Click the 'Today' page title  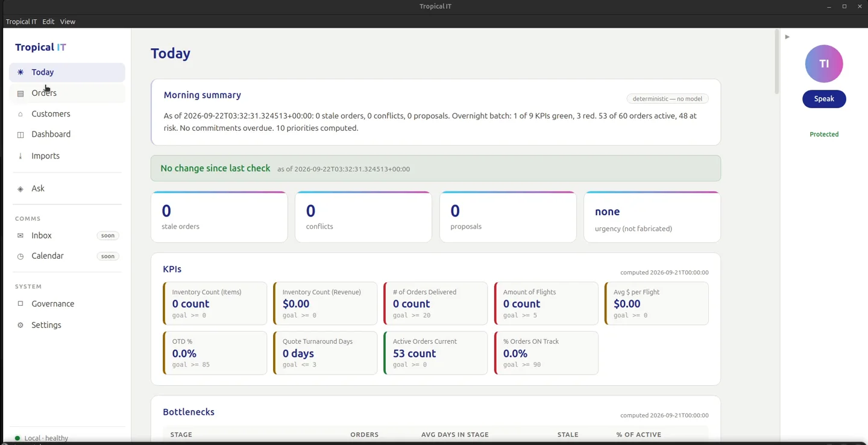click(x=171, y=53)
